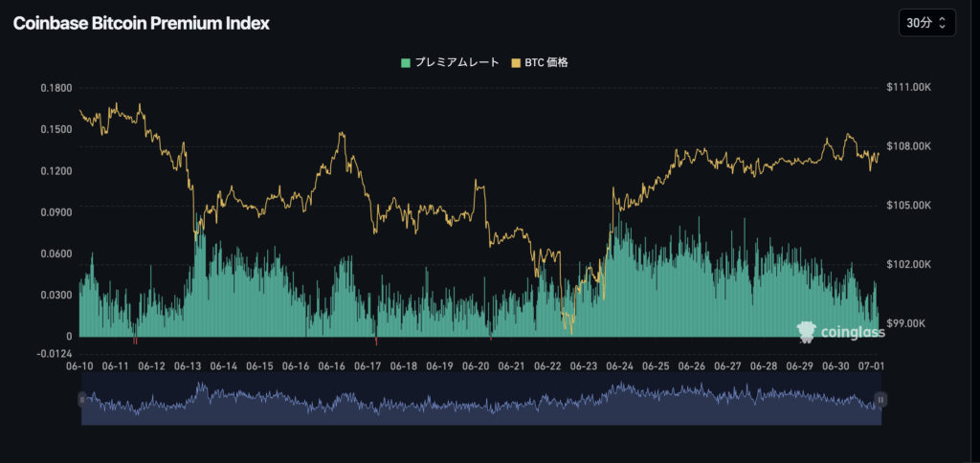Toggle the プレミアムレート legend series
980x463 pixels.
tap(450, 62)
